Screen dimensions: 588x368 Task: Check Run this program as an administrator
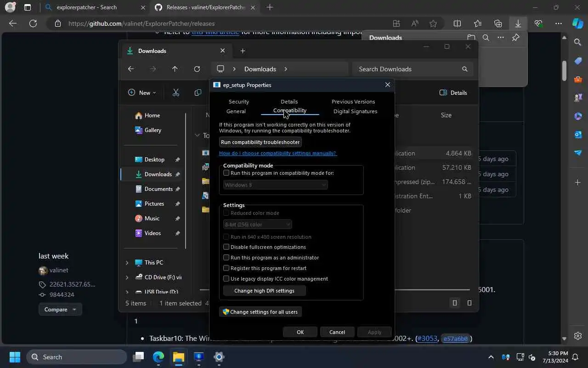coord(226,258)
